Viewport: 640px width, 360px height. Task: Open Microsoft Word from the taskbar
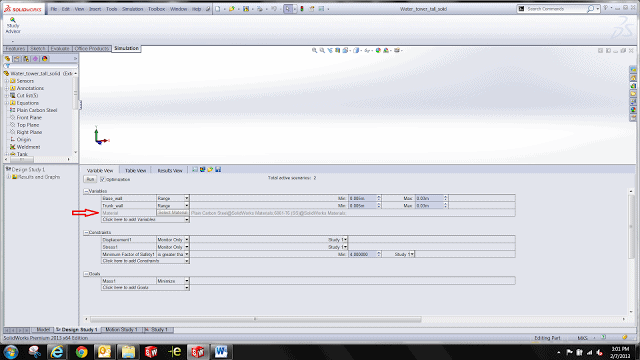point(221,351)
